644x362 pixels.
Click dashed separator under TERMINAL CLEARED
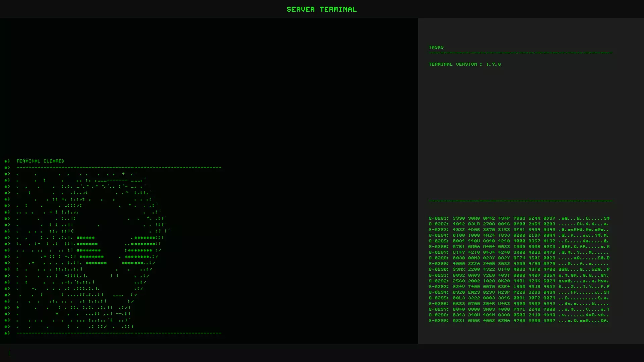coord(119,167)
